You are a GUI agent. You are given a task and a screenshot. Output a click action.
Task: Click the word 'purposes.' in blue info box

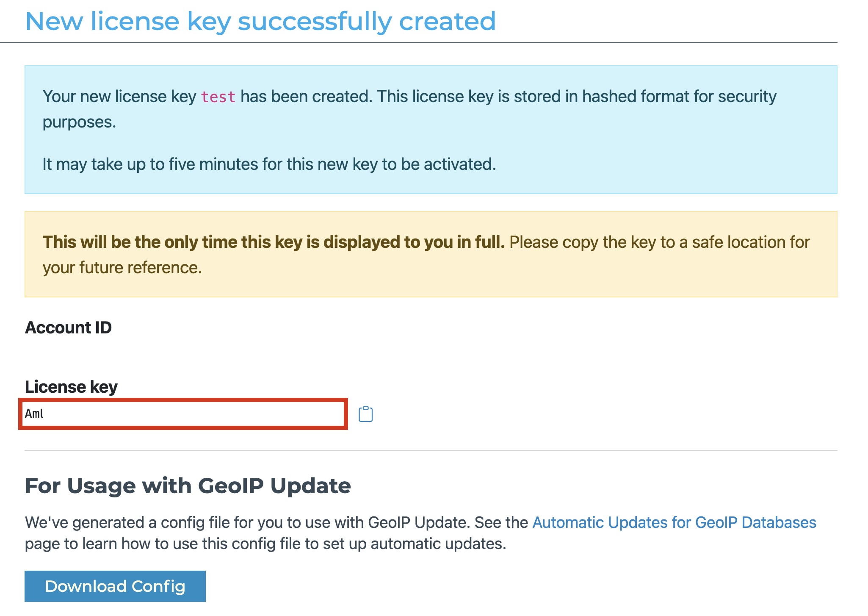tap(79, 122)
